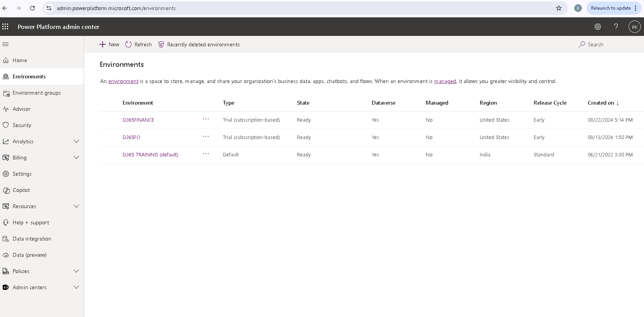Click the Recently deleted environments bin icon
Image resolution: width=644 pixels, height=317 pixels.
tap(161, 44)
